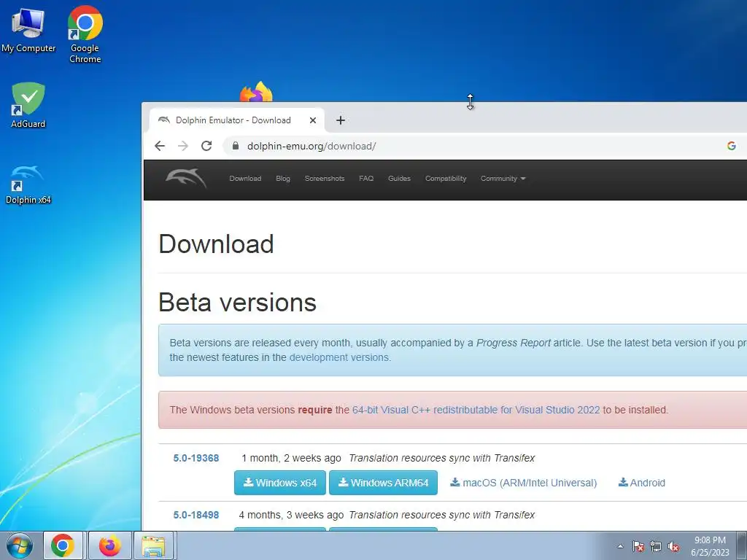This screenshot has height=560, width=747.
Task: Open Firefox desktop icon behind Chrome window
Action: (256, 91)
